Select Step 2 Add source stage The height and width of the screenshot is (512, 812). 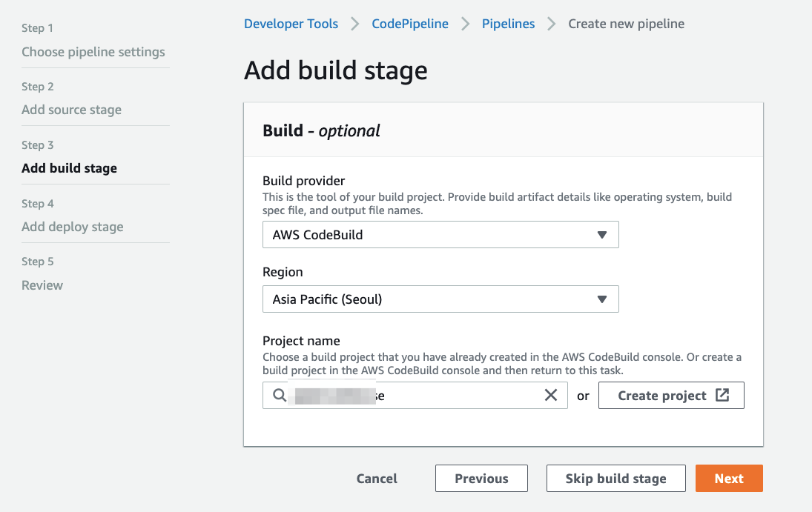(x=71, y=110)
